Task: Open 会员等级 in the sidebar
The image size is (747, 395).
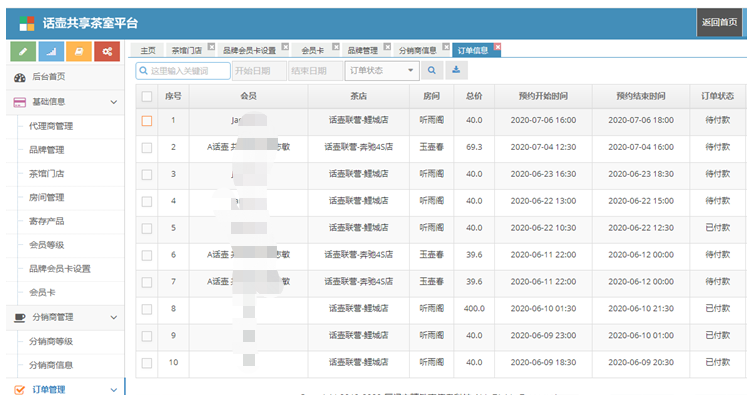Action: point(46,245)
